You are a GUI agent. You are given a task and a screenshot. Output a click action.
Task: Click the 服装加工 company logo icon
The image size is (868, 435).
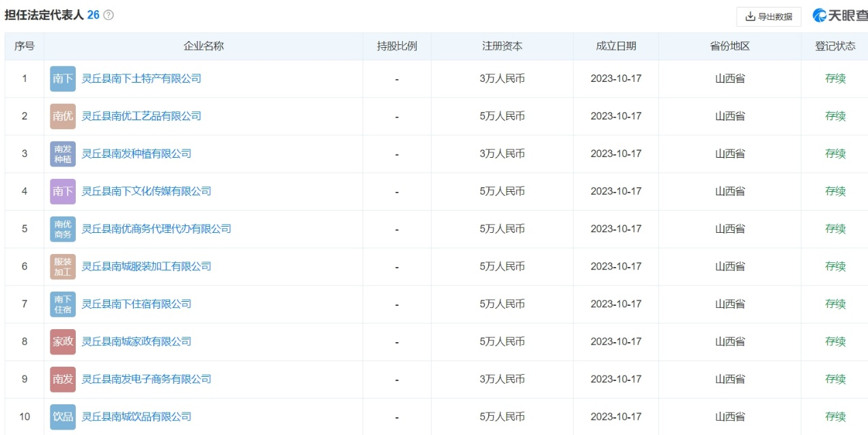coord(63,266)
